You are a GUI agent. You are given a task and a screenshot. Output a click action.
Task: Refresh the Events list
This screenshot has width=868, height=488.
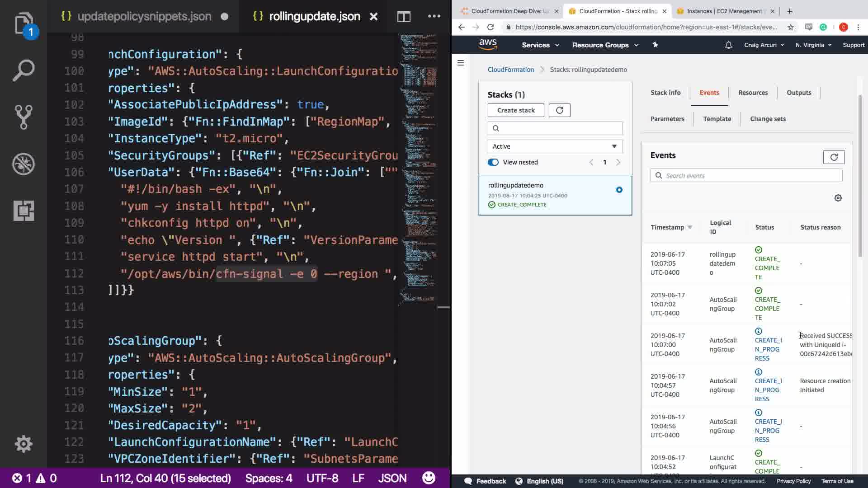(834, 157)
